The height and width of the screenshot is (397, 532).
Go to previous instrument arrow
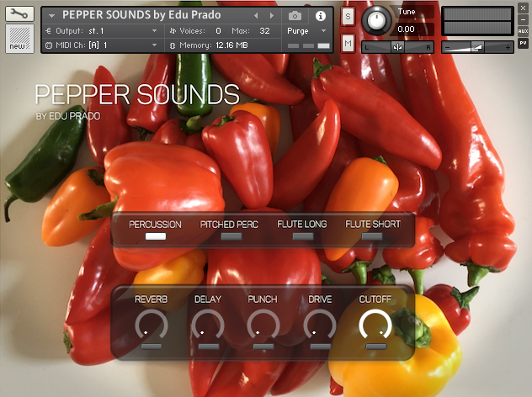256,16
